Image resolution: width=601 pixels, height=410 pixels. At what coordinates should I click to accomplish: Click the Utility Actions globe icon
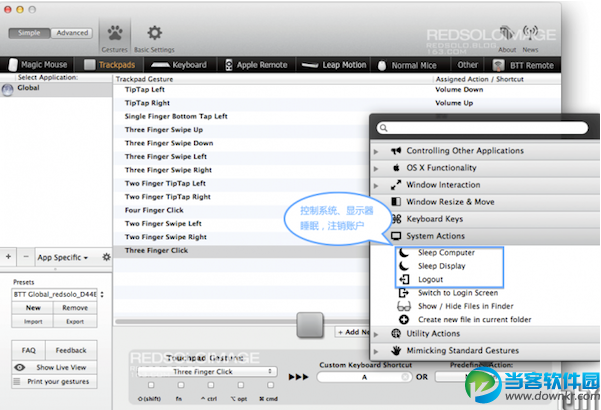coord(396,333)
